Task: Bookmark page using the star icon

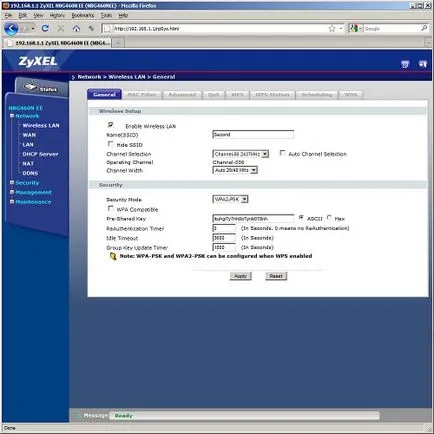Action: click(x=332, y=29)
